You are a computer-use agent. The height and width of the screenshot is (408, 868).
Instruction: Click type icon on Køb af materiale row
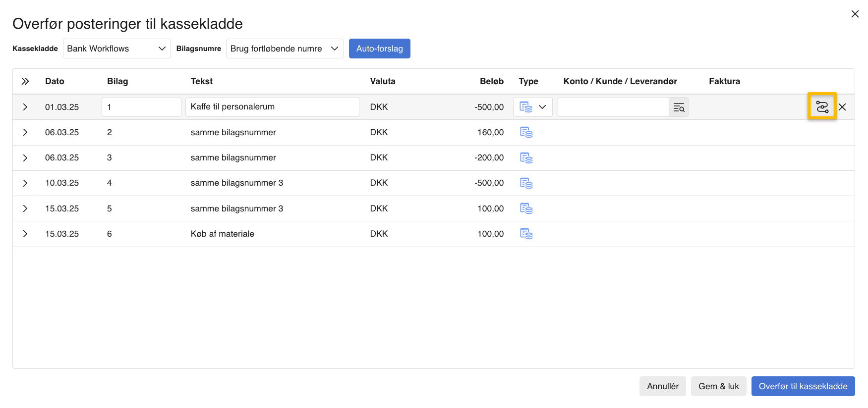pyautogui.click(x=526, y=234)
